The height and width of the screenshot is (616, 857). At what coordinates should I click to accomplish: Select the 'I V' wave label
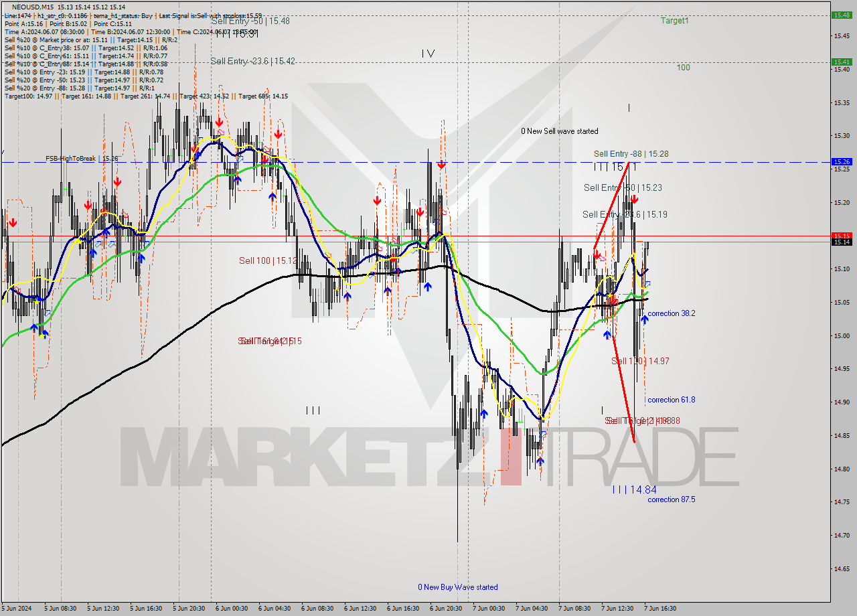(428, 54)
